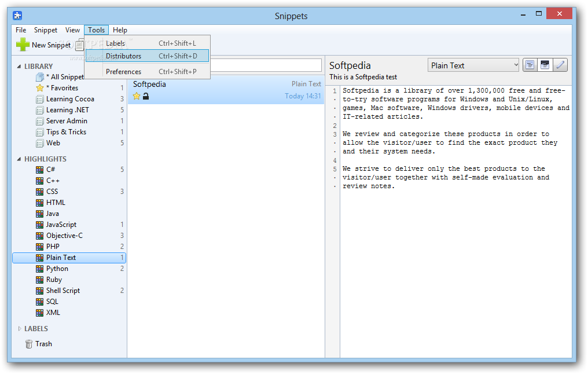Collapse the HIGHLIGHTS section

pos(19,159)
